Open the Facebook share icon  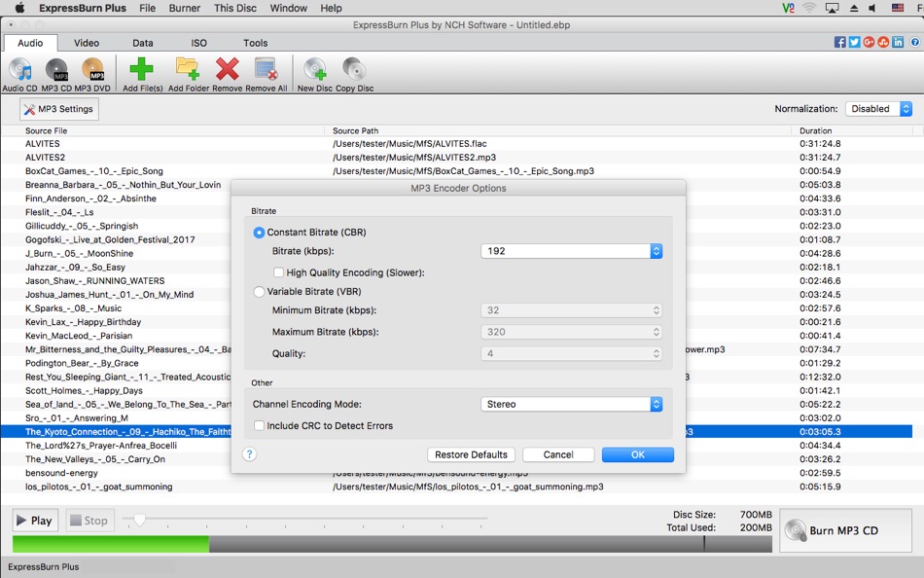coord(839,42)
